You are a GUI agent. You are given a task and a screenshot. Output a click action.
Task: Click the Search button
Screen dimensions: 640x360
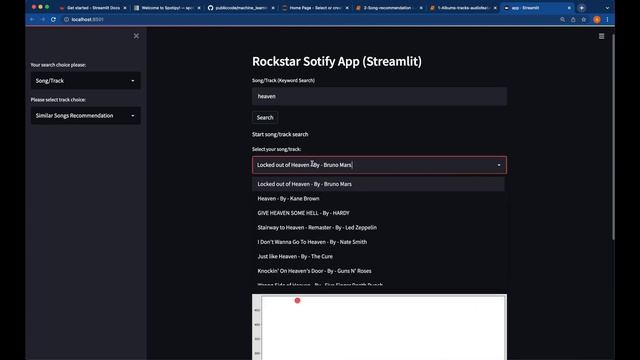tap(265, 118)
